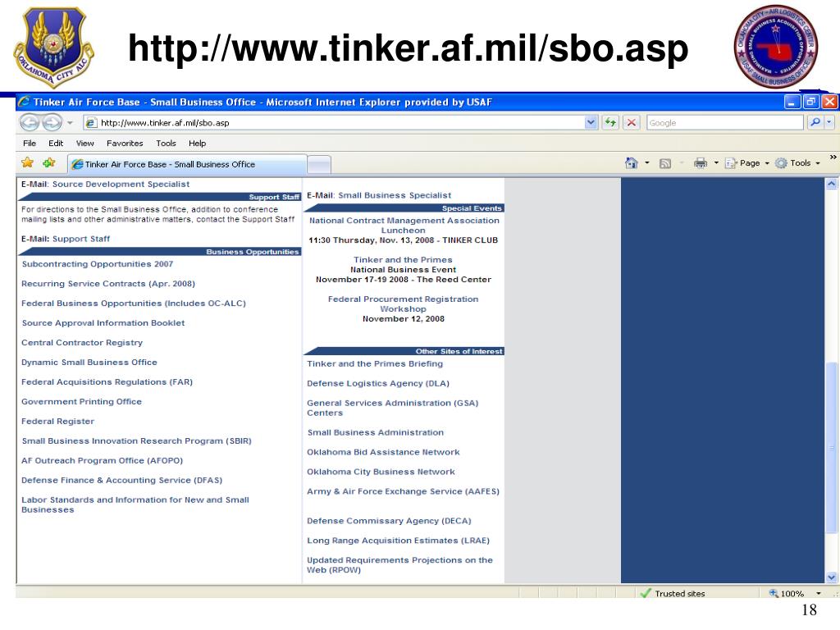Click the Google search box
Viewport: 840px width, 630px height.
[x=724, y=123]
